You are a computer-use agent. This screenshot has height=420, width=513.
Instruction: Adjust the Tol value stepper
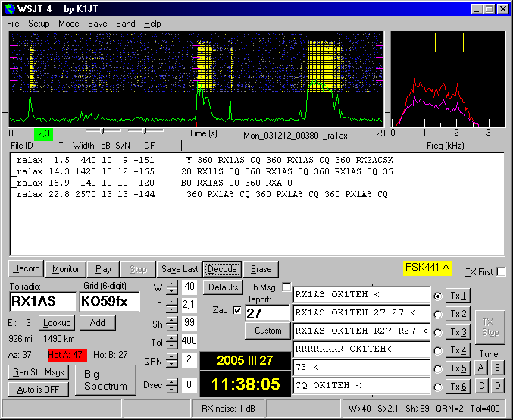(x=172, y=342)
